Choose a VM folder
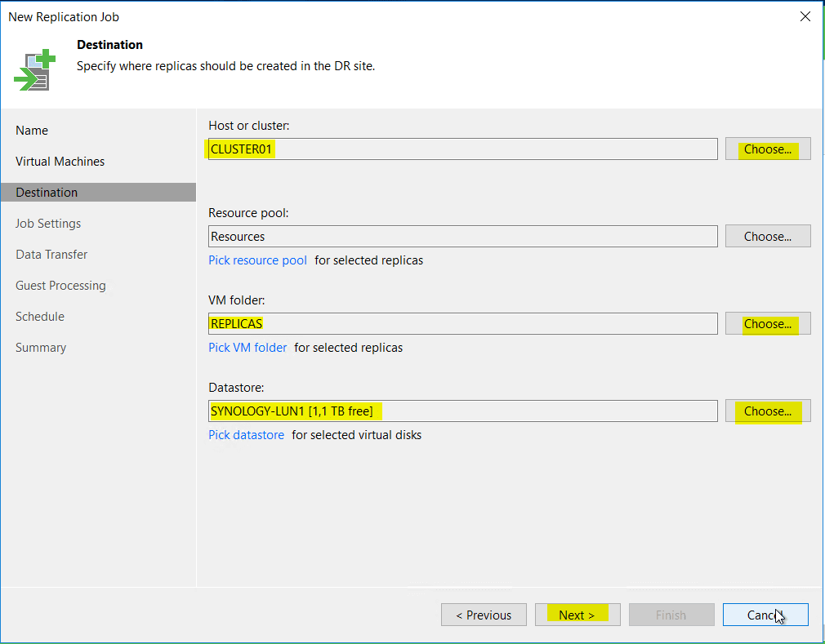 [x=766, y=323]
